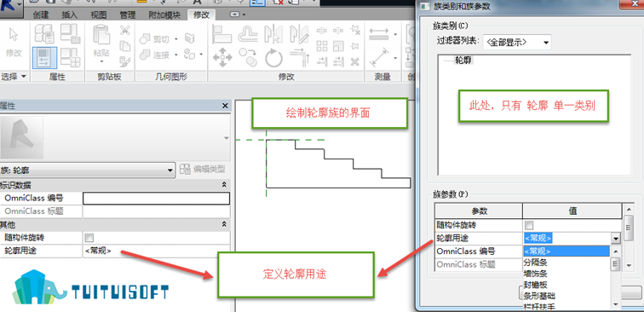644x312 pixels.
Task: Expand the 连接 geometry dropdown
Action: [x=175, y=55]
